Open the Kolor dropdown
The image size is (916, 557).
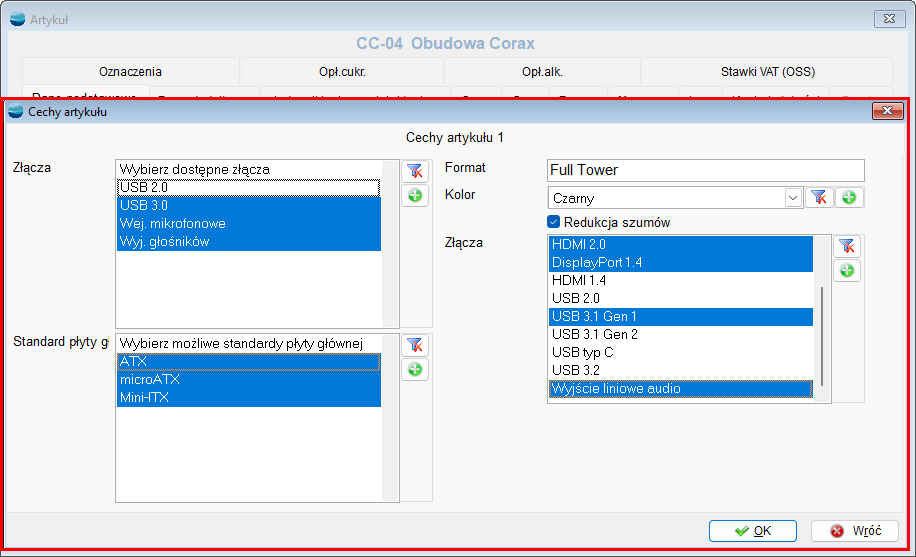coord(793,198)
